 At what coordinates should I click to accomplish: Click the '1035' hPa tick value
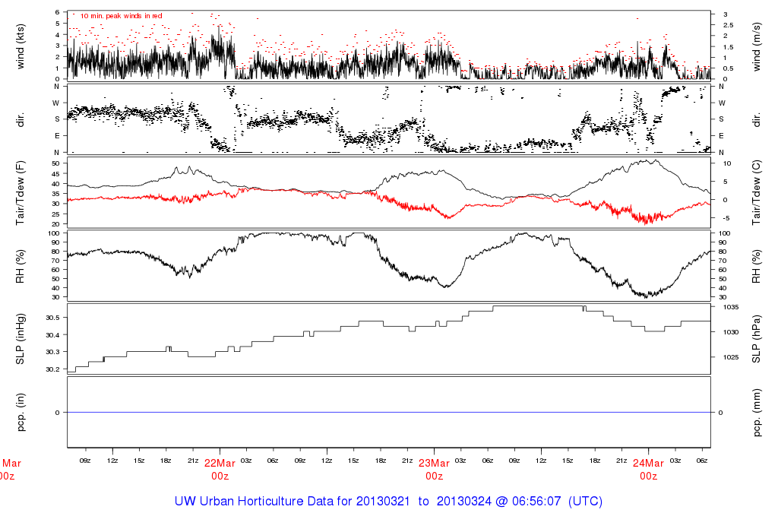[731, 307]
